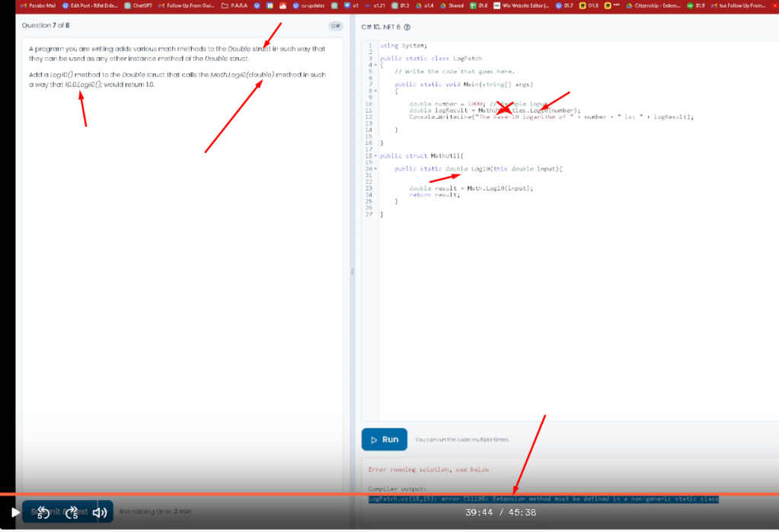Screen dimensions: 779x532
Task: Rewind the video 5 seconds
Action: (x=43, y=512)
